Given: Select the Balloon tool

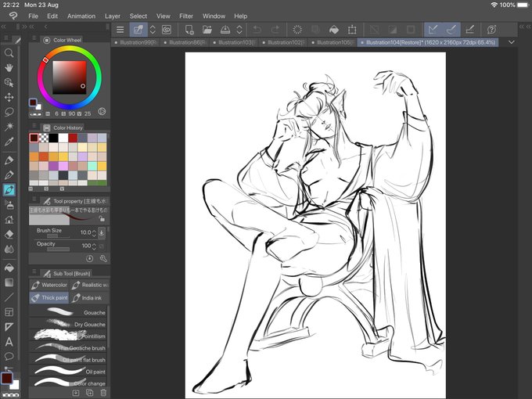Looking at the screenshot, I should click(x=9, y=356).
